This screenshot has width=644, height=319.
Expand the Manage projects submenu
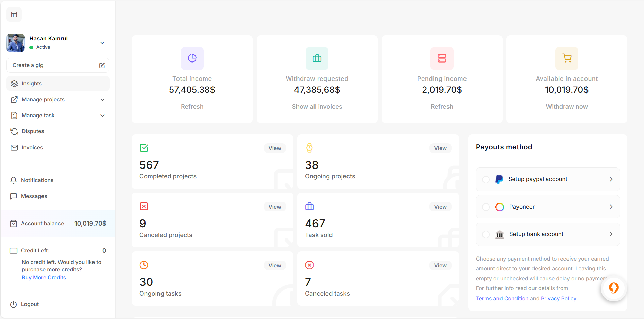pyautogui.click(x=102, y=100)
